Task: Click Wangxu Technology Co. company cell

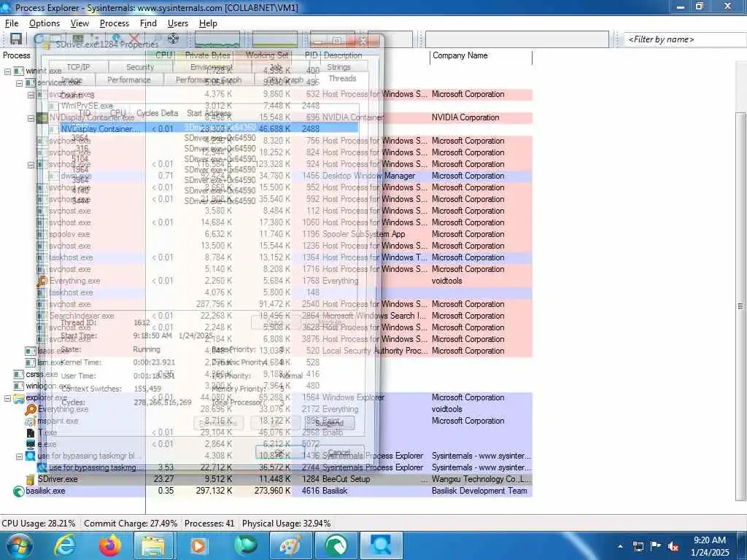Action: [481, 479]
